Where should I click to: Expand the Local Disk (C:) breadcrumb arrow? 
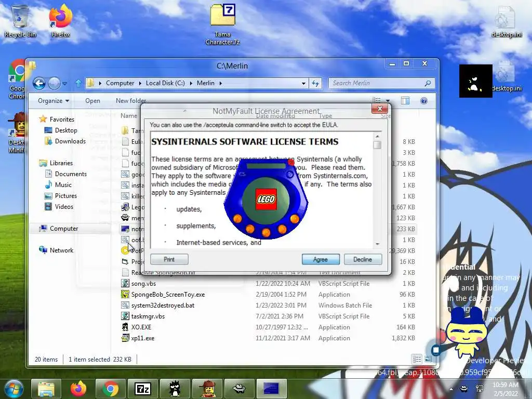(x=191, y=83)
